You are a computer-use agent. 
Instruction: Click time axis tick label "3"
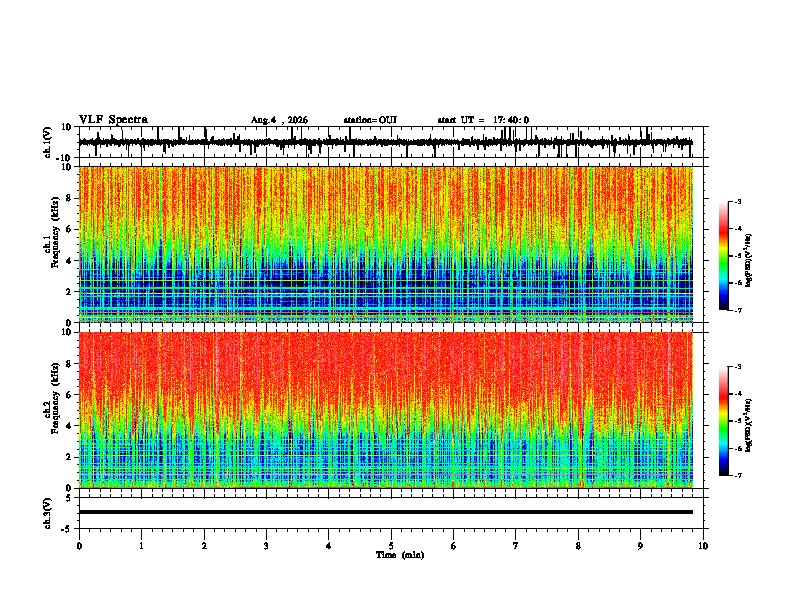coord(266,546)
